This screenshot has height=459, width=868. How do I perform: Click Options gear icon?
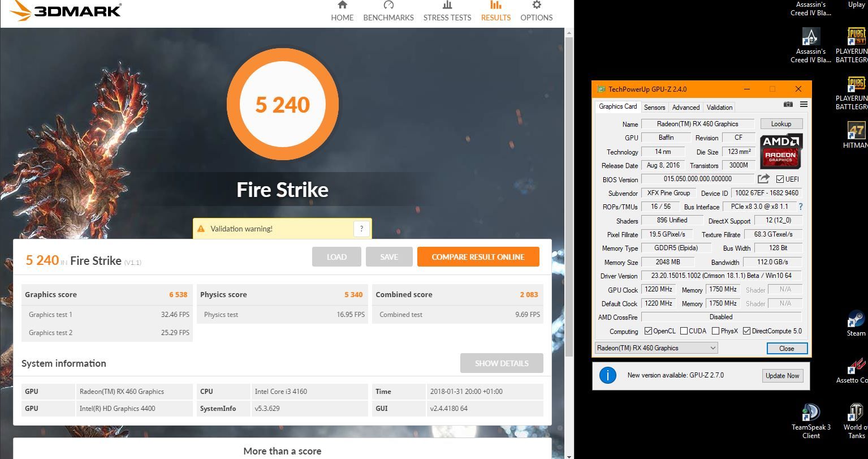(x=537, y=5)
